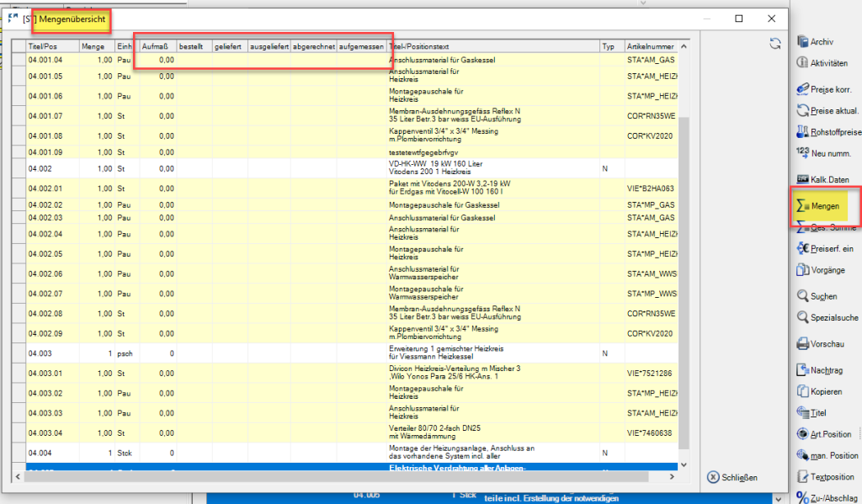Click the Neu numm. renumber icon
Viewport: 862px width, 504px height.
pyautogui.click(x=802, y=153)
